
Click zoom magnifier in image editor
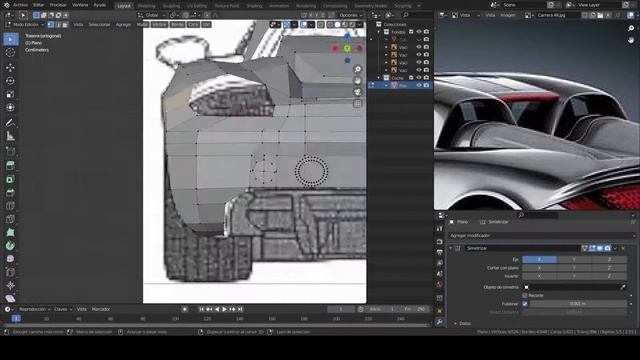coord(631,29)
